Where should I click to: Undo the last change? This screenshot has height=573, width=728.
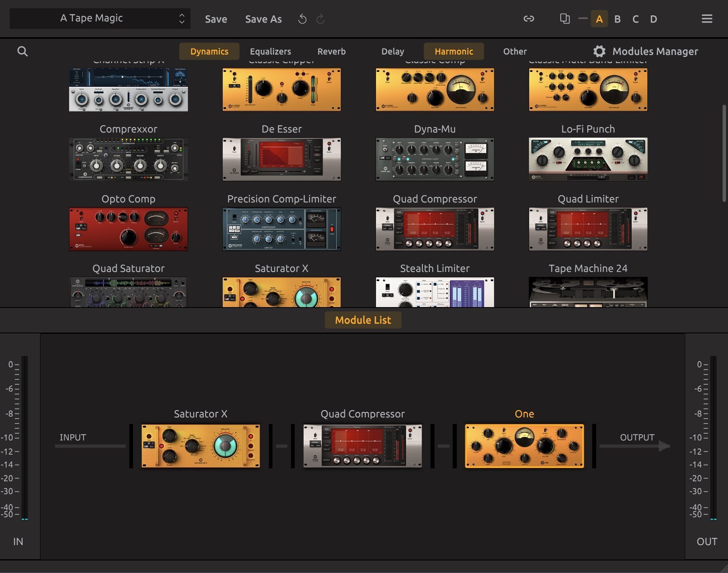[302, 19]
